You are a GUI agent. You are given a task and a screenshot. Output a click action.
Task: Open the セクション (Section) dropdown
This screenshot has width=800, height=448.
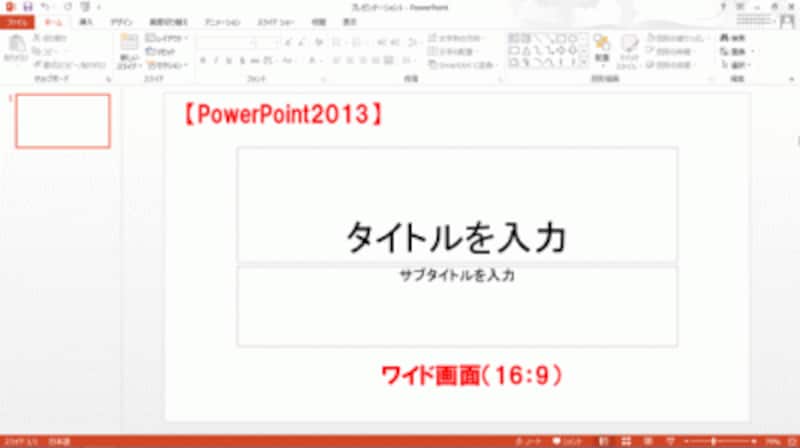[x=167, y=65]
